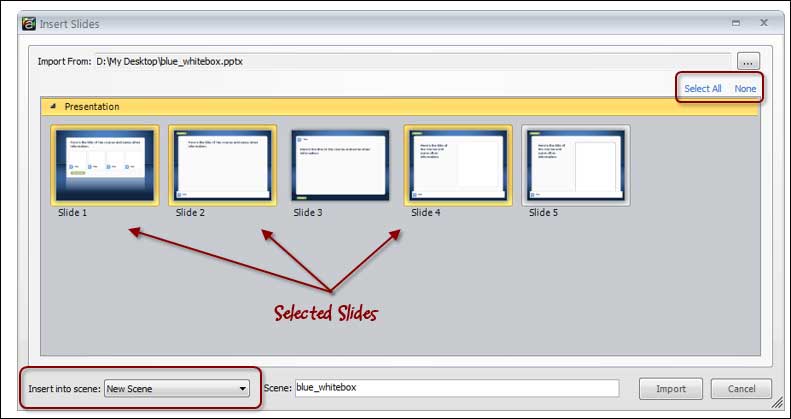This screenshot has height=419, width=791.
Task: Click the Presentation header label
Action: click(92, 106)
